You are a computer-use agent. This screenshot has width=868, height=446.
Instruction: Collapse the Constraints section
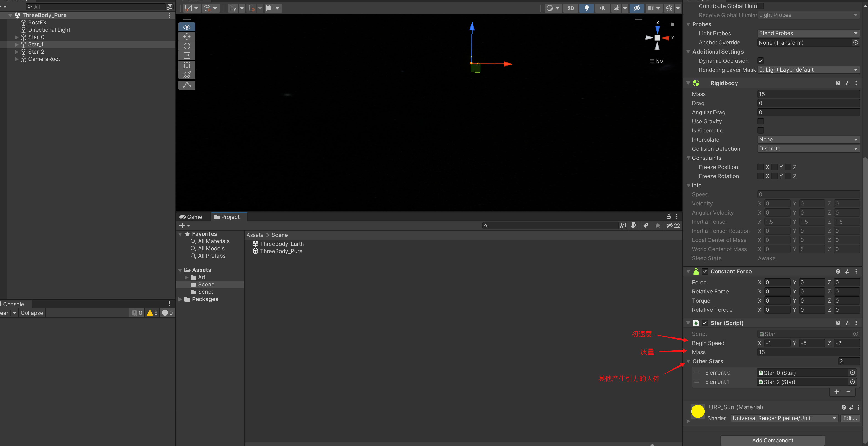click(688, 158)
